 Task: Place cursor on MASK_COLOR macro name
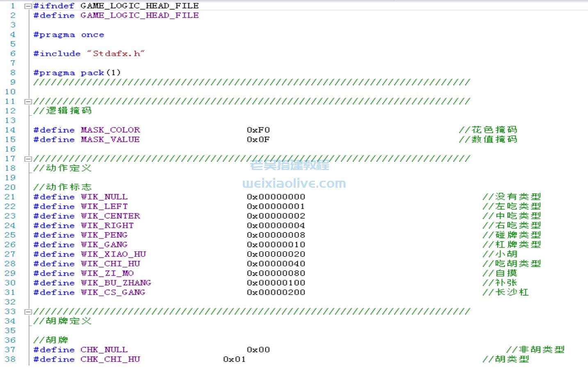(x=110, y=130)
